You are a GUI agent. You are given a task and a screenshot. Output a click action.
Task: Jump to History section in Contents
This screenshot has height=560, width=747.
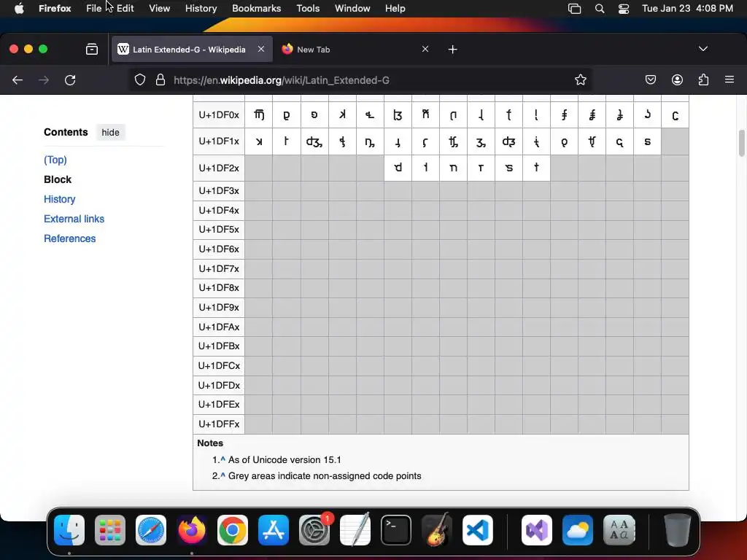click(x=60, y=199)
